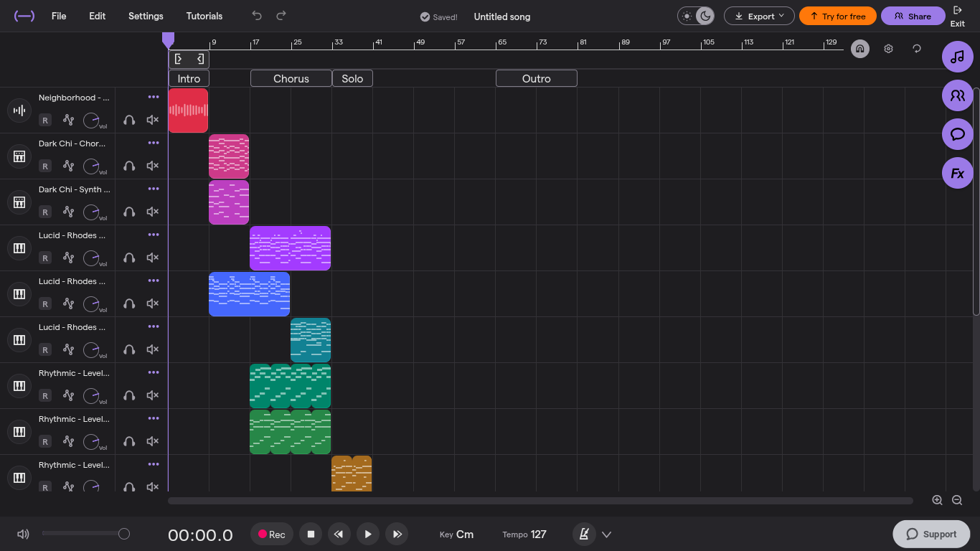The width and height of the screenshot is (980, 551).
Task: Click the undo arrow icon
Action: pyautogui.click(x=257, y=16)
